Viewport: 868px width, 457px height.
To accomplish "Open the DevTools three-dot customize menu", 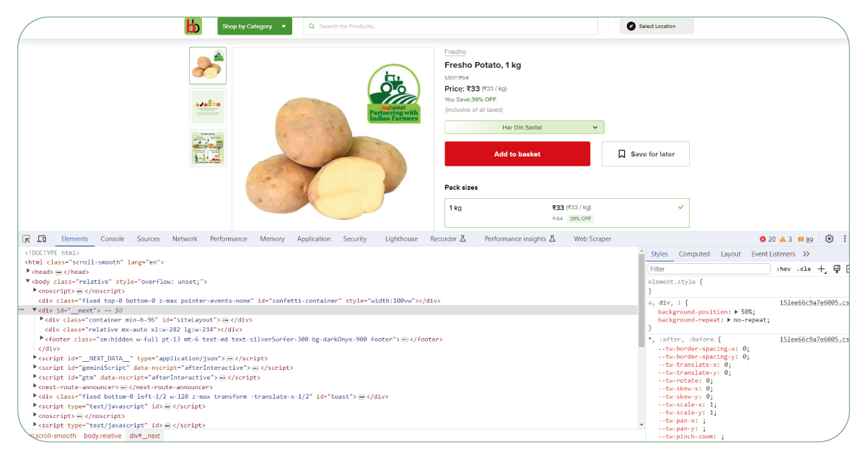I will point(845,239).
